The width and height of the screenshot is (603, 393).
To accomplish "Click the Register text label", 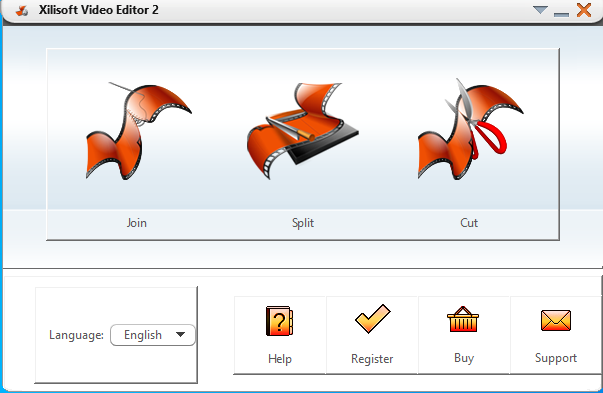I will 372,359.
